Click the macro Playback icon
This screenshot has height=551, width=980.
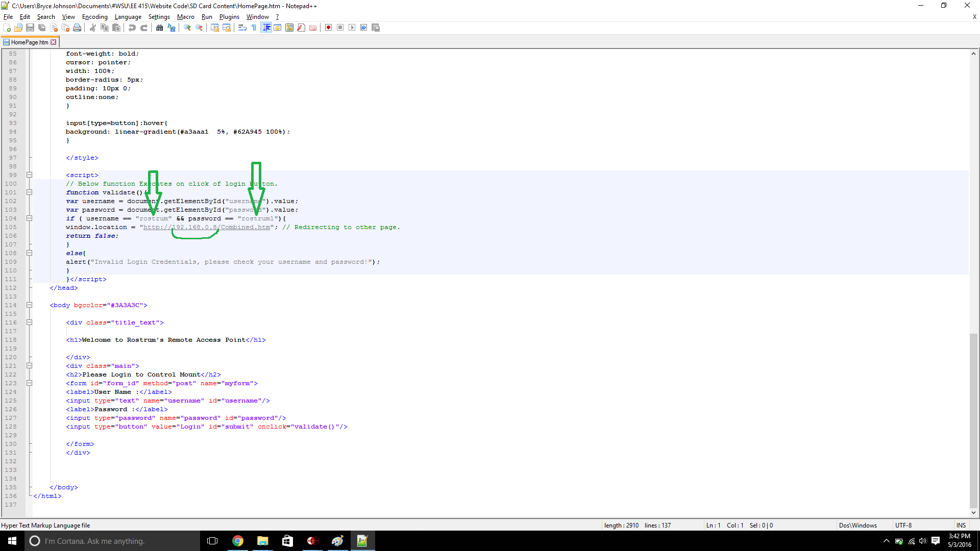point(352,28)
